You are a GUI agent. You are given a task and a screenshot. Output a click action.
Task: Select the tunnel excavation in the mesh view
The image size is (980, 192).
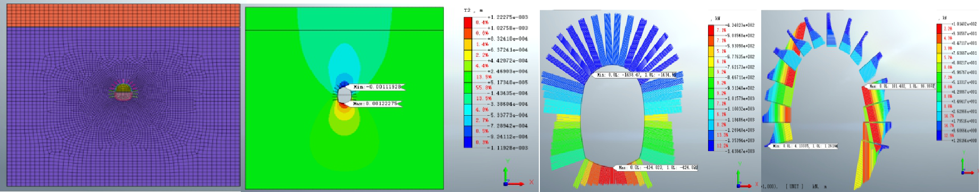point(123,92)
